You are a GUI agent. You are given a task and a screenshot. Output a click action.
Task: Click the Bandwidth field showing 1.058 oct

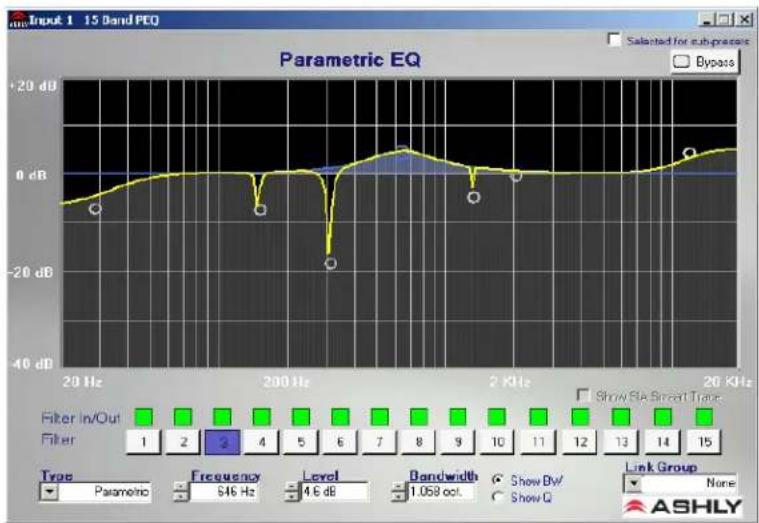tap(441, 492)
